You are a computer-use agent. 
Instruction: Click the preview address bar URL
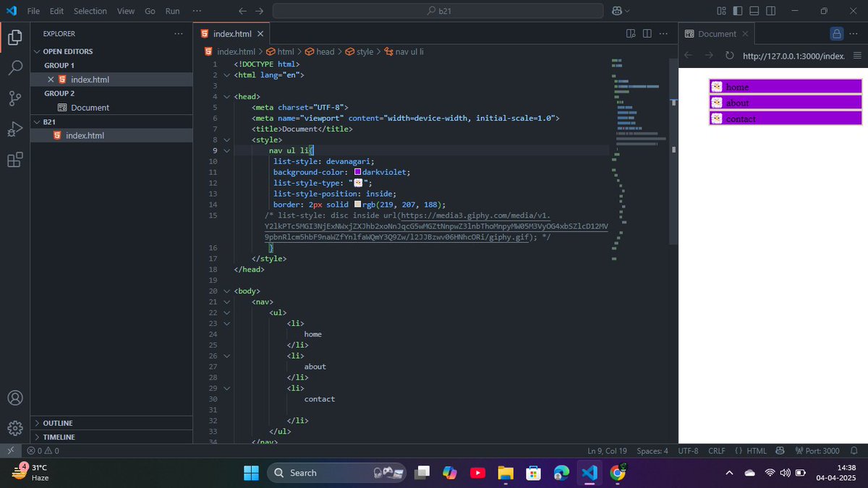793,56
